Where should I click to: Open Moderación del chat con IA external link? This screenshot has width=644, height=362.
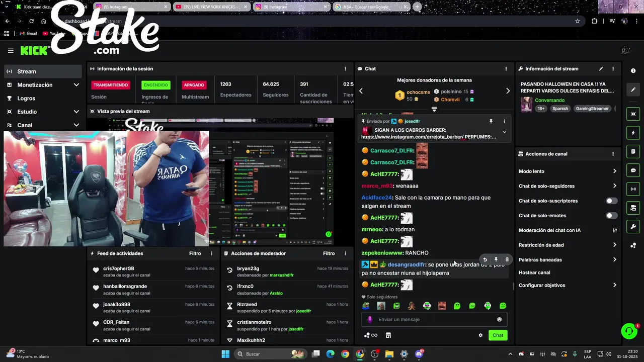click(x=615, y=230)
